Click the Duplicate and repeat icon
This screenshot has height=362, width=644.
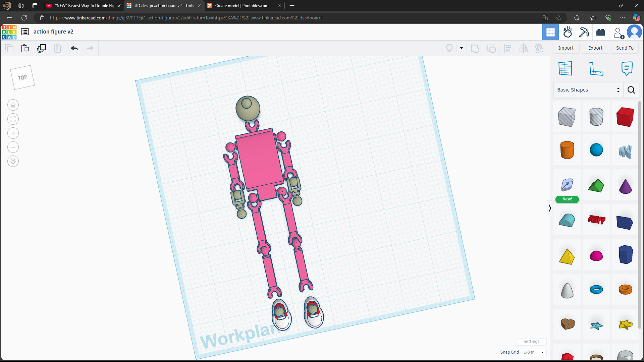point(42,48)
